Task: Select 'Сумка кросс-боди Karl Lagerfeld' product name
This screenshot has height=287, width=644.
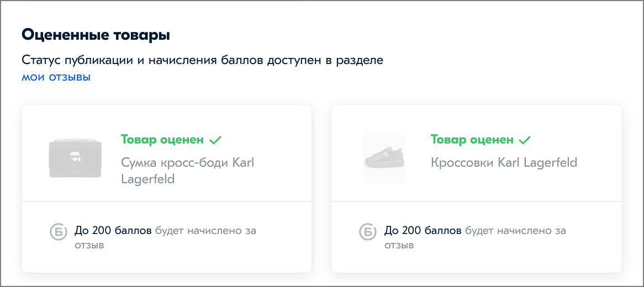Action: coord(188,171)
